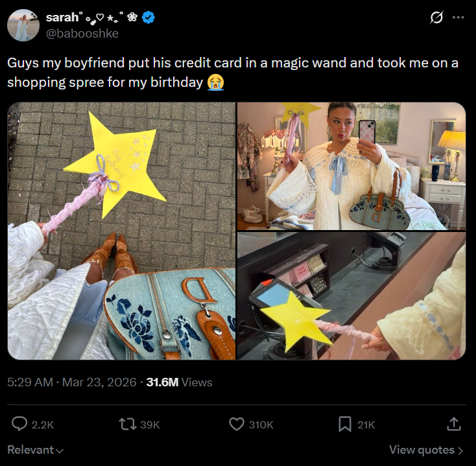
Task: Click the 31.6M Views count
Action: (x=179, y=382)
